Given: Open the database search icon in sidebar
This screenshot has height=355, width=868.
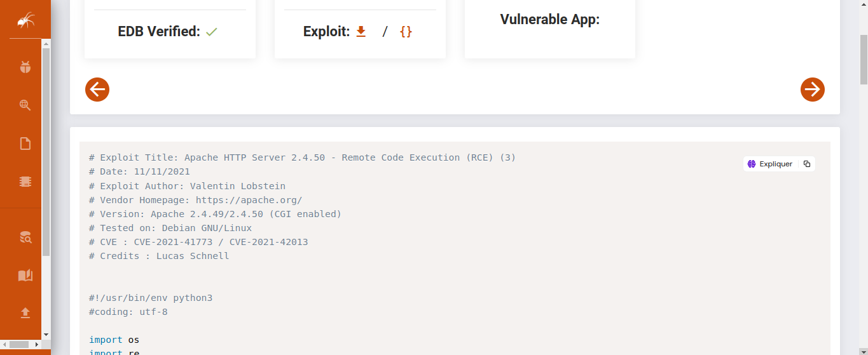Looking at the screenshot, I should [25, 238].
